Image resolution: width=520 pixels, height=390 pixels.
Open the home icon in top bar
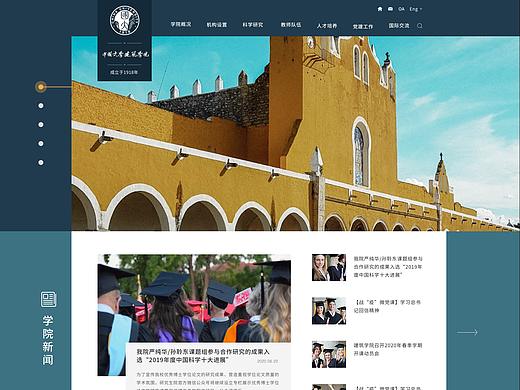380,9
